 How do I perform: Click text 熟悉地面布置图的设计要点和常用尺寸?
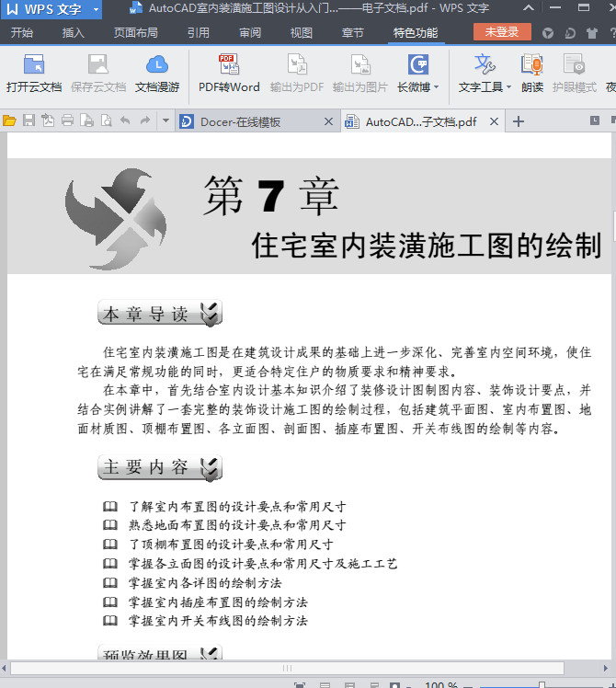point(237,525)
